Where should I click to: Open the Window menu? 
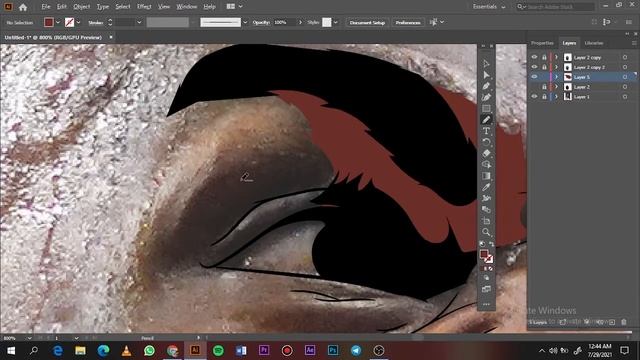(187, 7)
